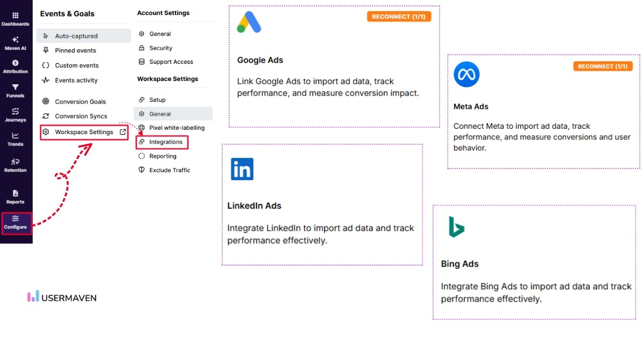View Funnels in the sidebar
This screenshot has width=644, height=338.
click(x=16, y=92)
